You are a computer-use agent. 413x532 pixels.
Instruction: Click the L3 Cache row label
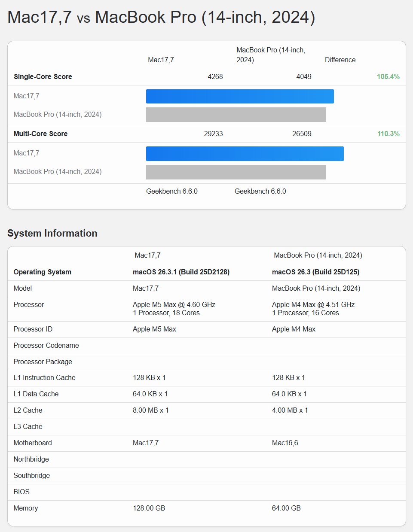pyautogui.click(x=28, y=426)
